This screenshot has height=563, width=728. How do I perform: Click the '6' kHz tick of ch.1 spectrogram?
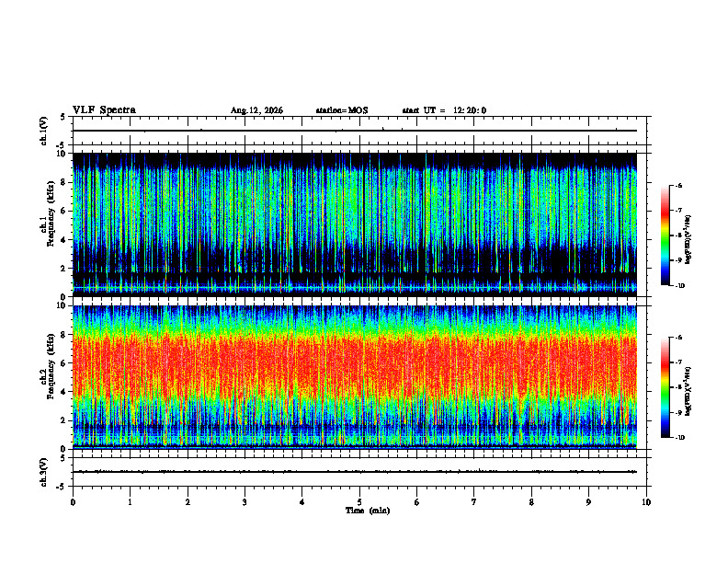63,211
